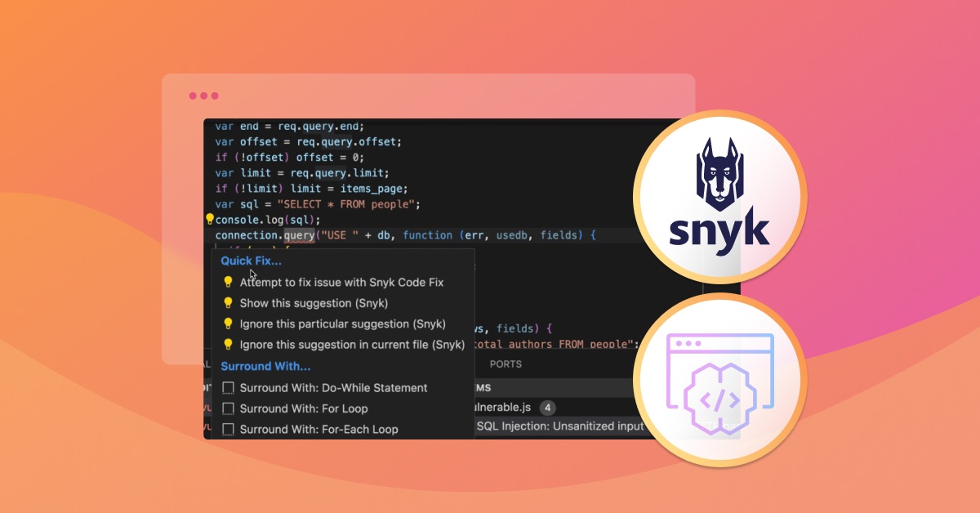Viewport: 980px width, 513px height.
Task: Click the lightbulb icon beside console.log(sql)
Action: coord(209,217)
